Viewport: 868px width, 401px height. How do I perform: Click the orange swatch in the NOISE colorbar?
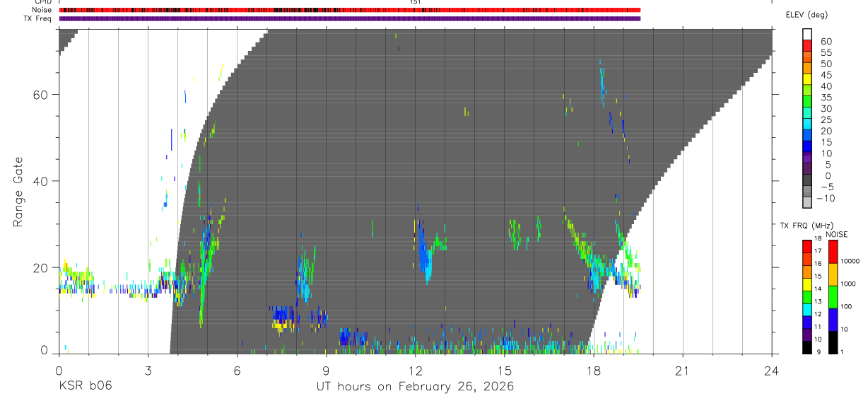pos(833,274)
